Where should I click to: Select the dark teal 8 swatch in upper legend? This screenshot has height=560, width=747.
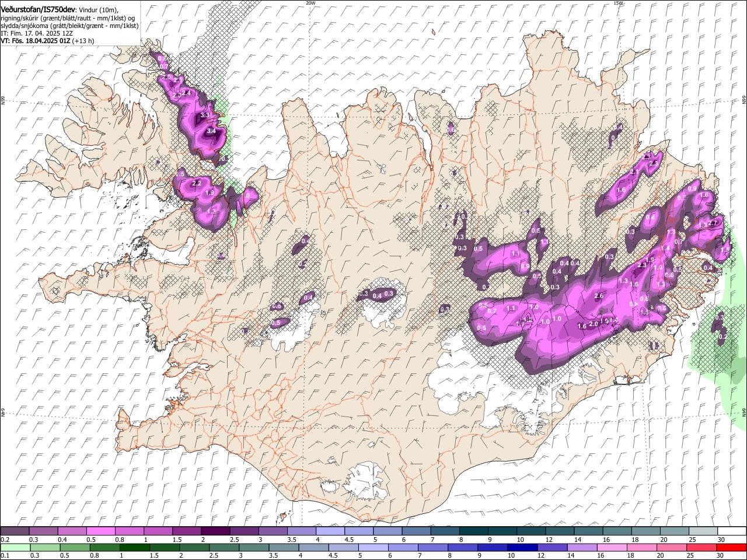pos(474,531)
